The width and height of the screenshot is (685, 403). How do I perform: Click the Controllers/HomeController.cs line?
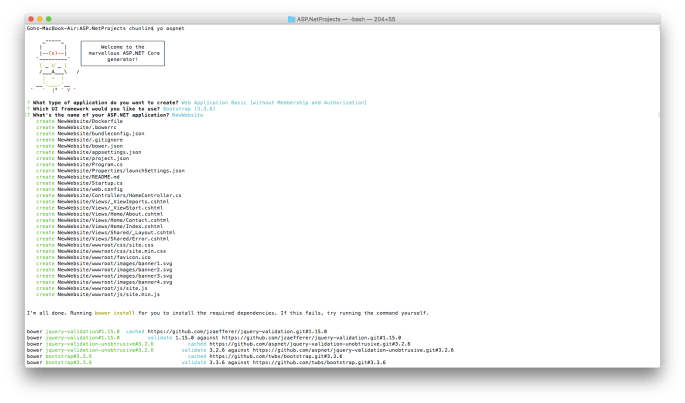[x=108, y=195]
